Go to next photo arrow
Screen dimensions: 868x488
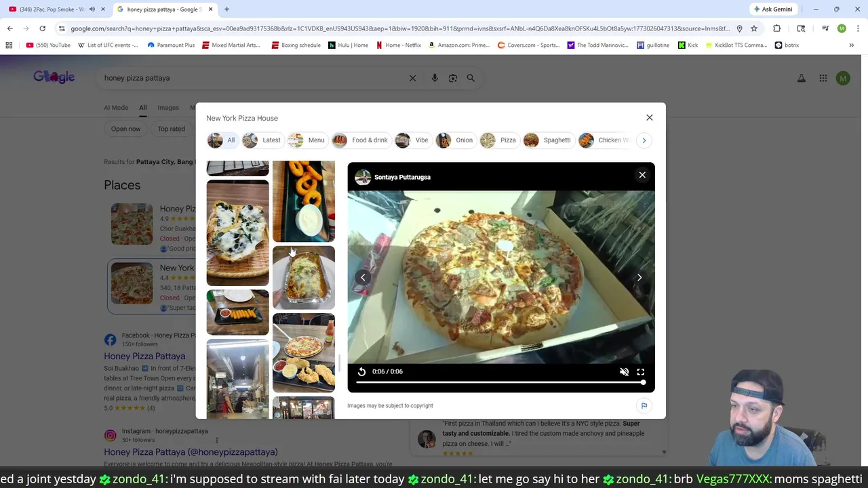(639, 277)
